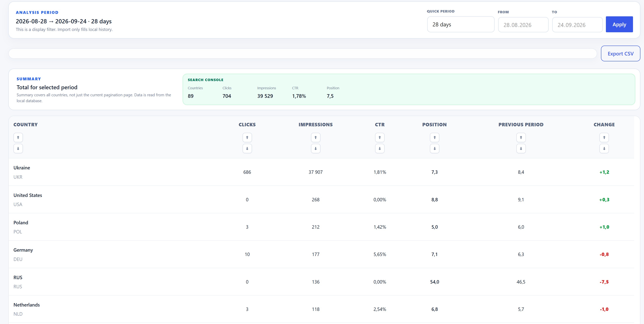Click Germany CTR value 5,65%
This screenshot has width=644, height=324.
pyautogui.click(x=380, y=254)
